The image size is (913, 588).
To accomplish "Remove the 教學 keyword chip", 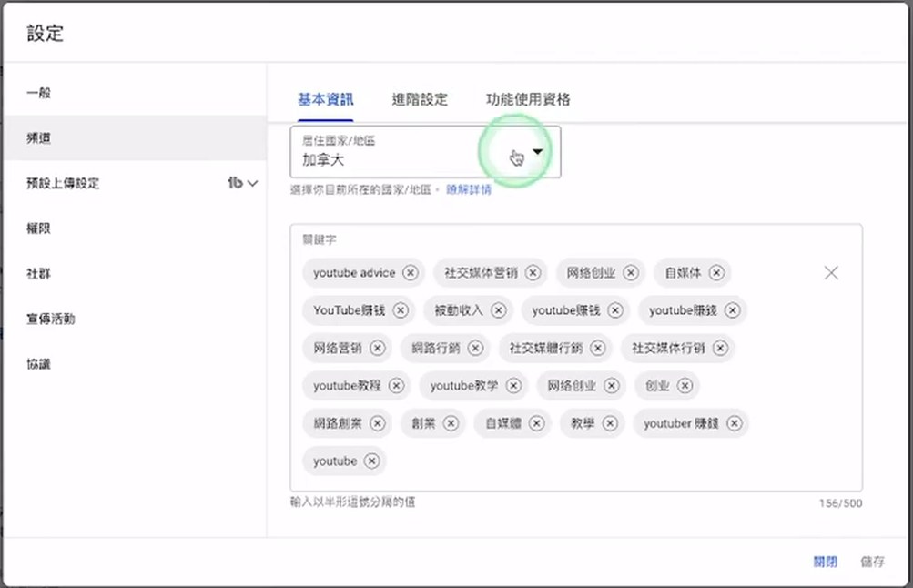I will click(610, 423).
